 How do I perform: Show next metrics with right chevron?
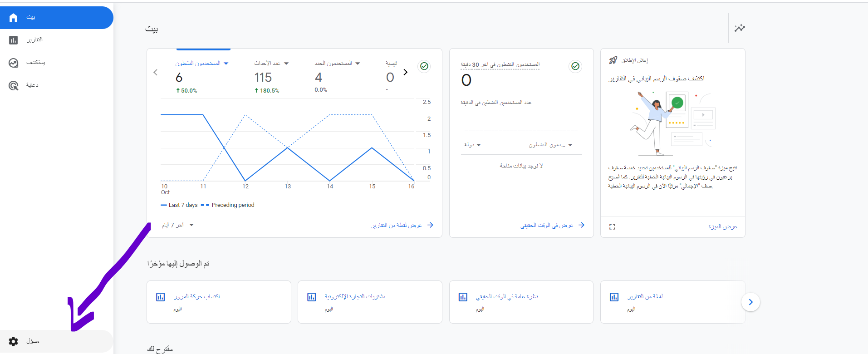point(406,72)
